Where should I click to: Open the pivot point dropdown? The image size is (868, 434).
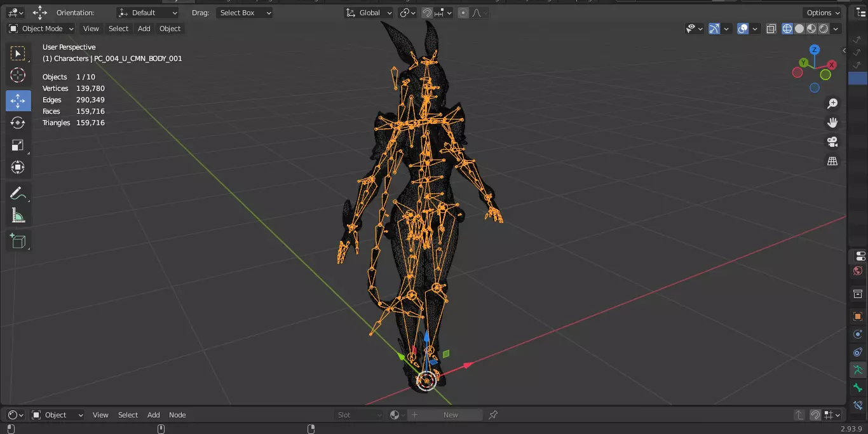[x=407, y=13]
